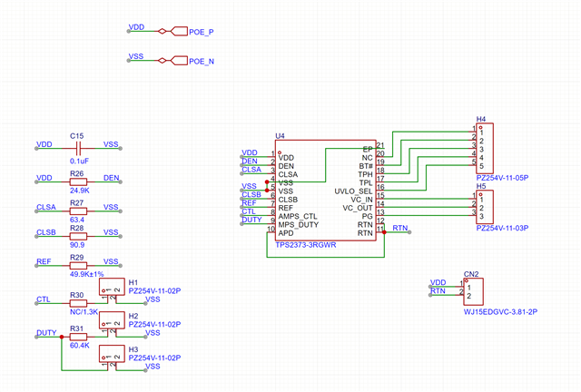This screenshot has width=581, height=392.
Task: Select the H3 two-pin header symbol
Action: pyautogui.click(x=112, y=354)
